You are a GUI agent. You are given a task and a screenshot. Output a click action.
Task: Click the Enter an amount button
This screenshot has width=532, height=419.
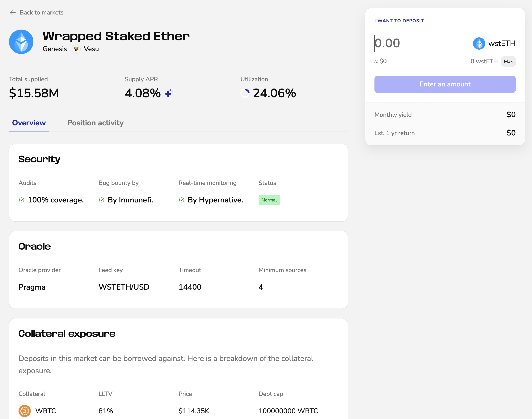pyautogui.click(x=445, y=84)
